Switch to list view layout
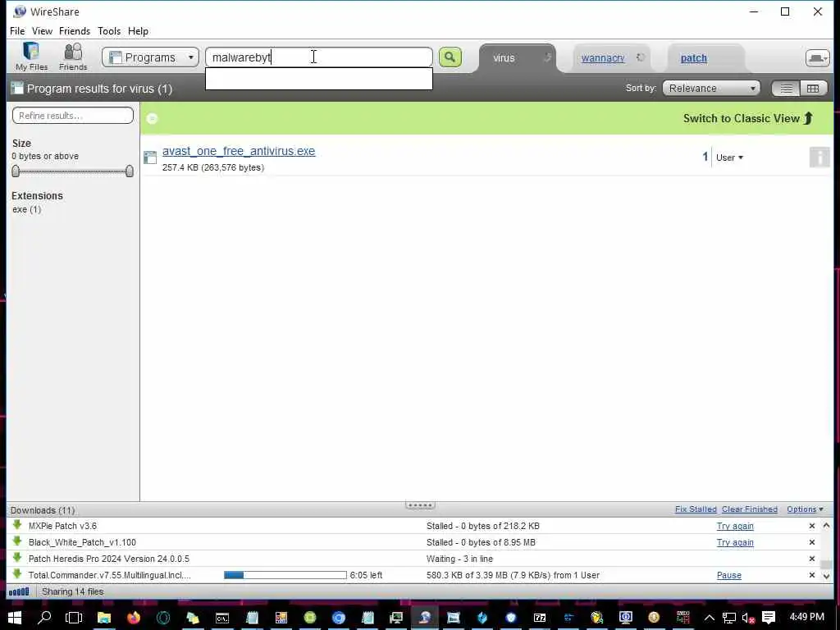This screenshot has width=840, height=630. [786, 89]
